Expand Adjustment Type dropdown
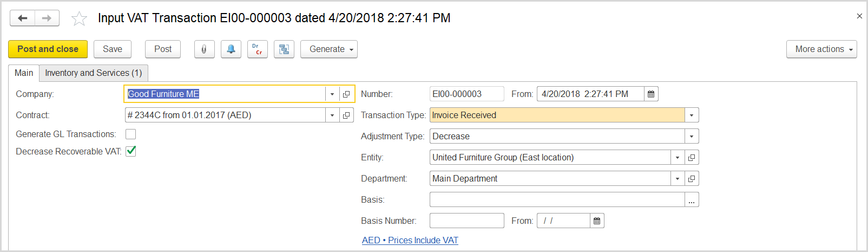 tap(691, 136)
